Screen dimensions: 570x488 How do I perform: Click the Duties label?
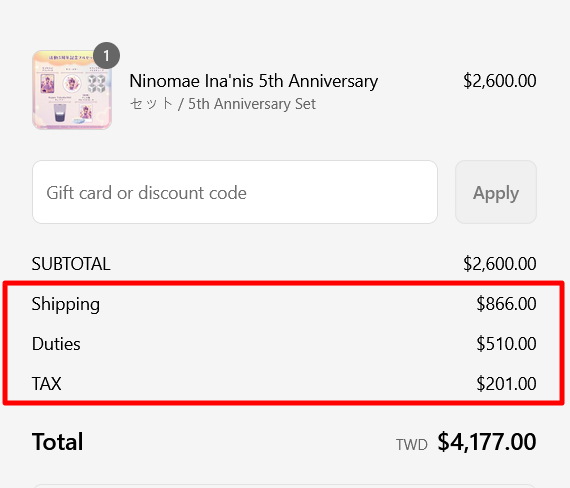point(56,344)
